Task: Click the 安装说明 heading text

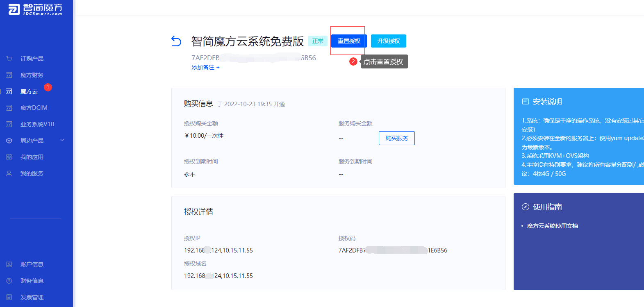Action: click(547, 101)
